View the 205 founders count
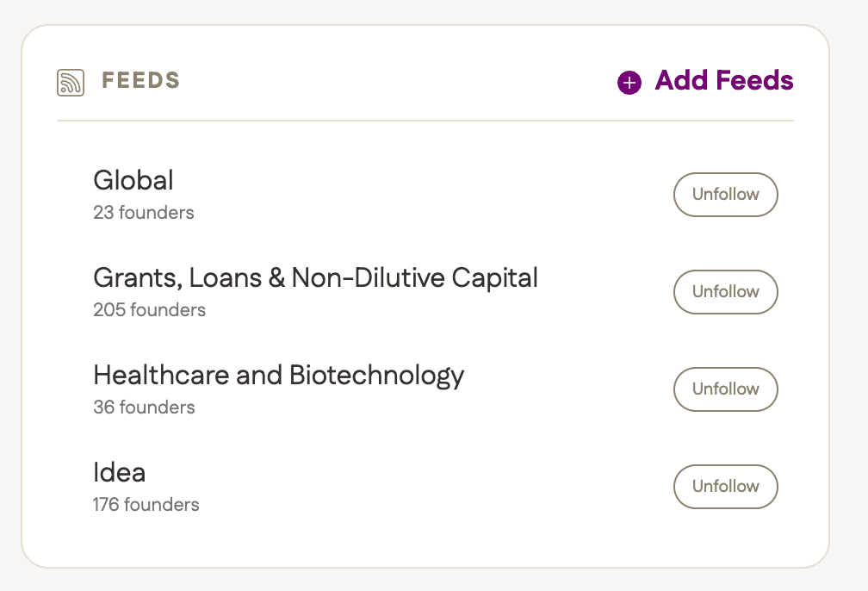868x591 pixels. [x=149, y=309]
